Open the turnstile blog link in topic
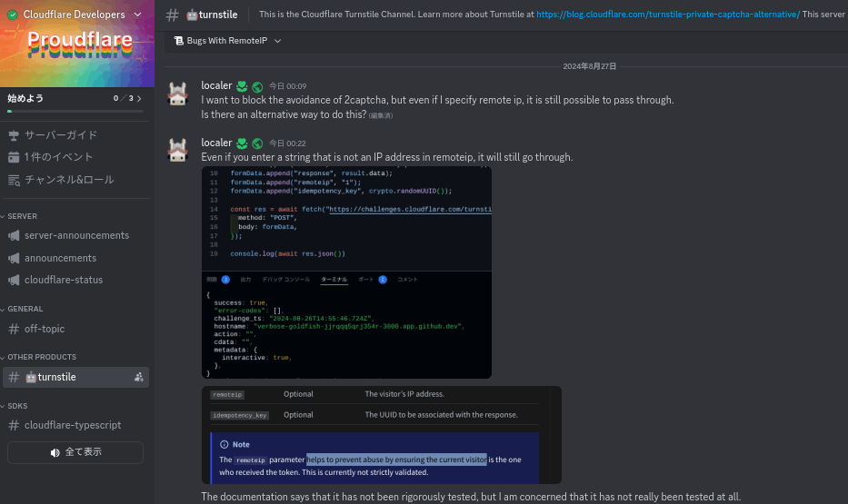The height and width of the screenshot is (504, 848). (668, 15)
